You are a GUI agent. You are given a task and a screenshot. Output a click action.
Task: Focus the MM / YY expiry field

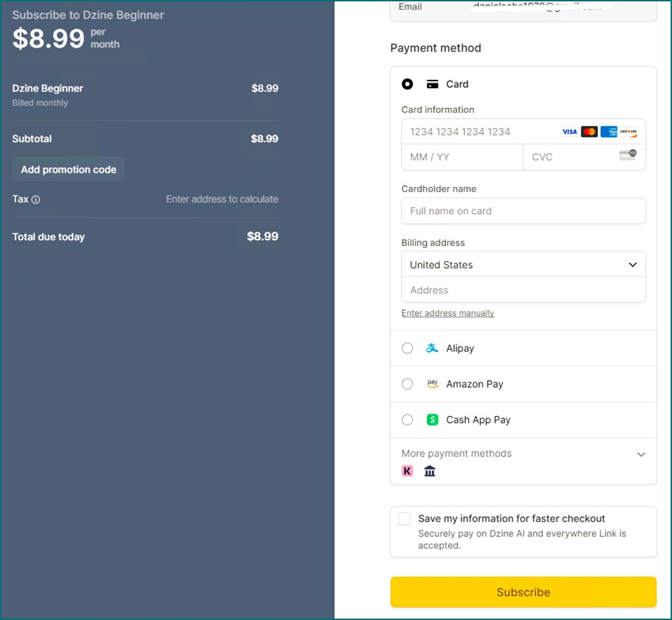tap(462, 157)
